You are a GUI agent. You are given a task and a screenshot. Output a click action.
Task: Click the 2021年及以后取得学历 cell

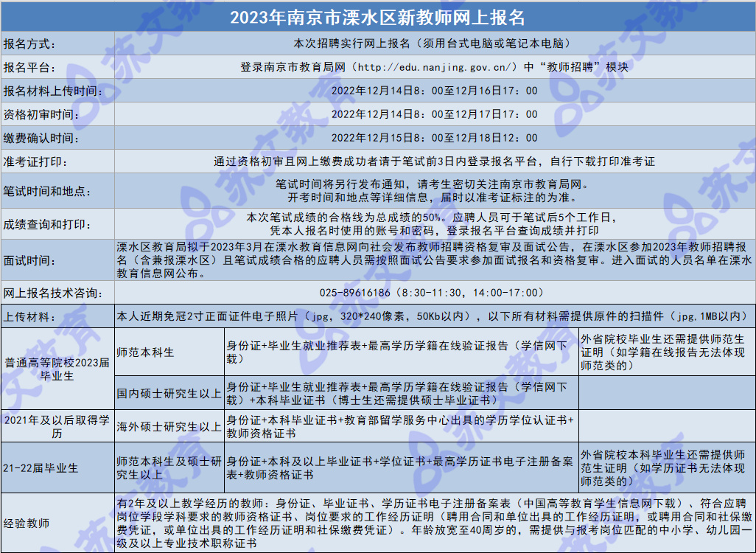pyautogui.click(x=58, y=426)
